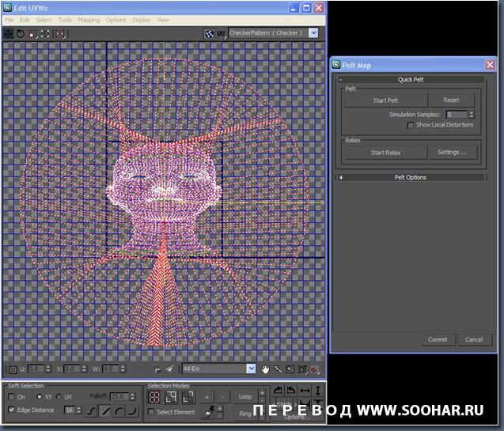This screenshot has height=431, width=504.
Task: Open the Tools menu
Action: tap(65, 20)
